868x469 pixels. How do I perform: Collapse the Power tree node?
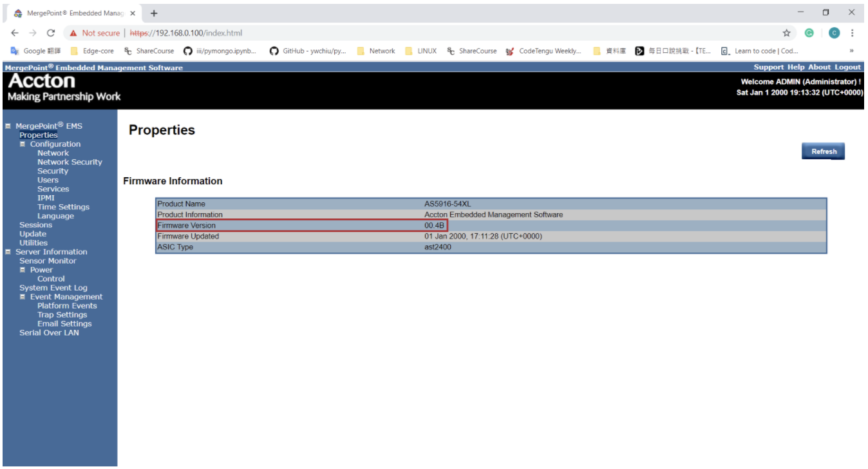click(23, 270)
